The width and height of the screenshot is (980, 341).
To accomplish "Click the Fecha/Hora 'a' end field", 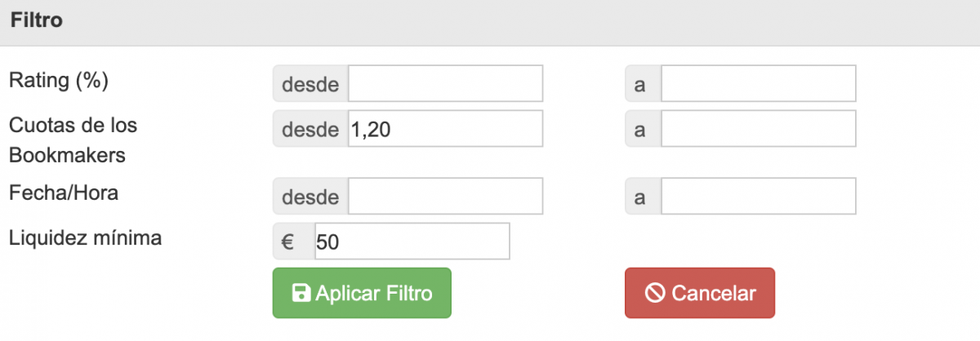I will pyautogui.click(x=758, y=197).
